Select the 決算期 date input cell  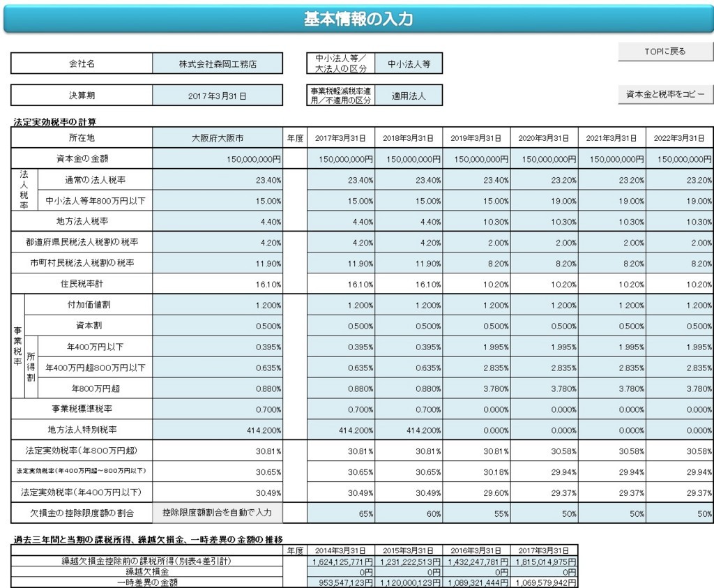pos(218,96)
